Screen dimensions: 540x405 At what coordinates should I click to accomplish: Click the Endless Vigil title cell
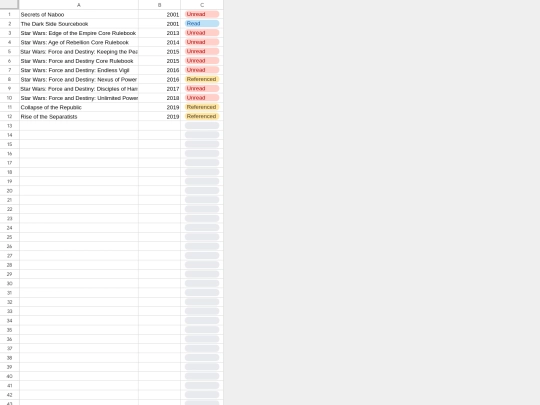pyautogui.click(x=79, y=70)
